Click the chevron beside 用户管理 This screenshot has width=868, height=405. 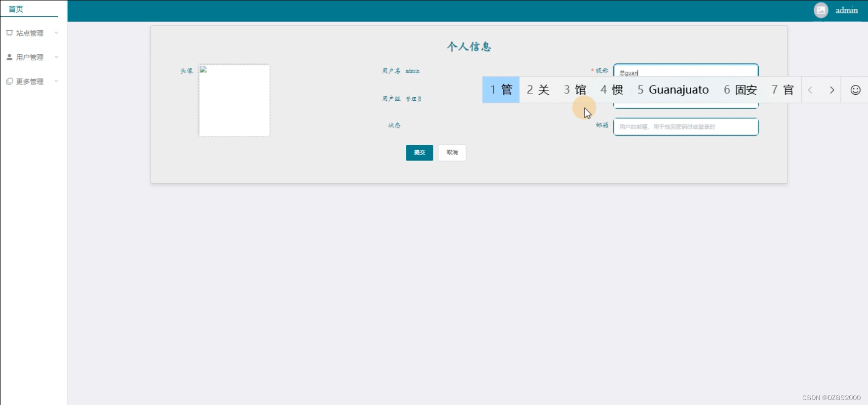tap(56, 57)
